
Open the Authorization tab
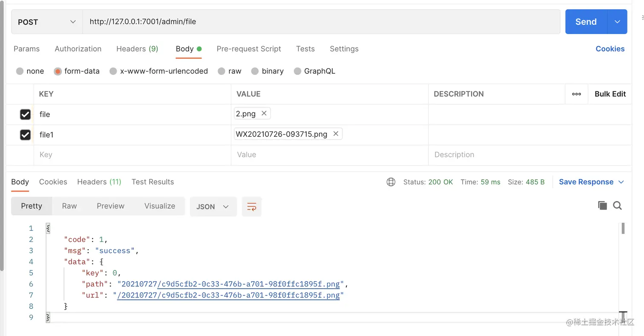[78, 49]
